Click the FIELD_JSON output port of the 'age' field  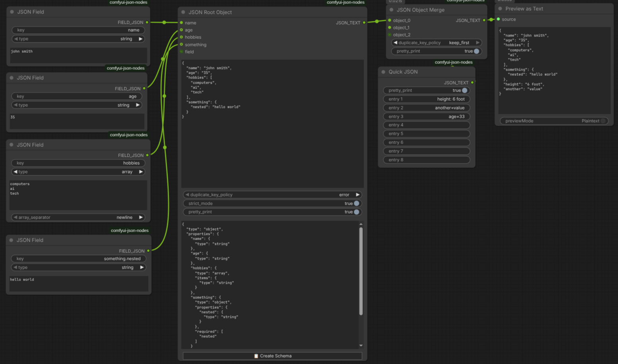coord(144,89)
